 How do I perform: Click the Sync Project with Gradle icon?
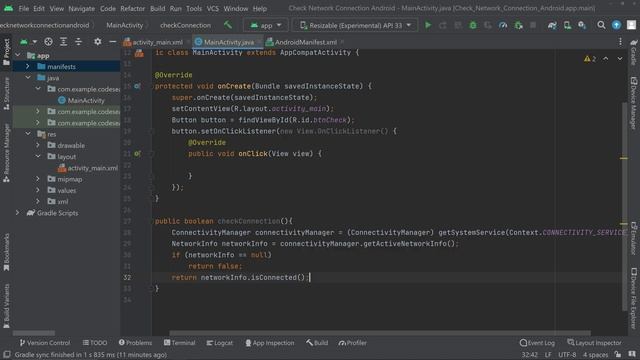point(552,25)
